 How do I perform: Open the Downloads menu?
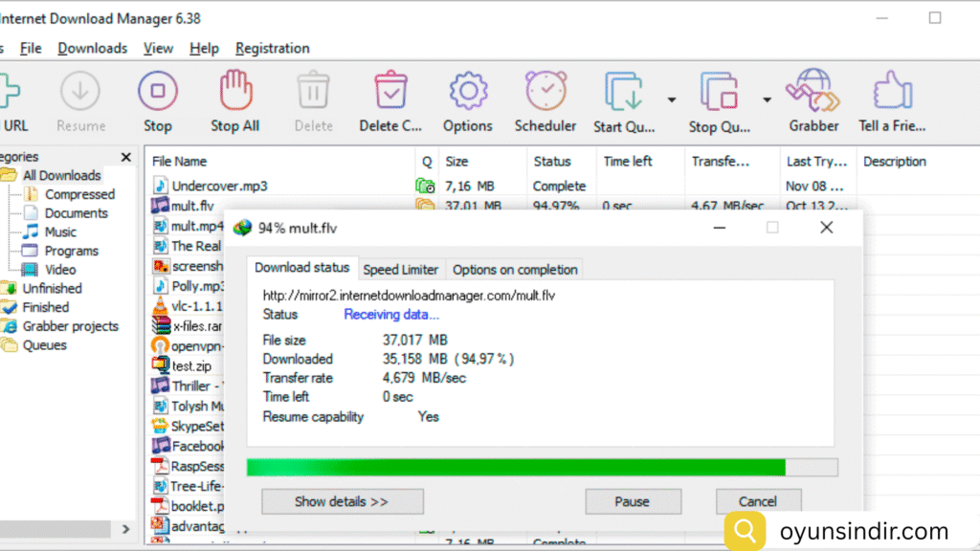[92, 48]
